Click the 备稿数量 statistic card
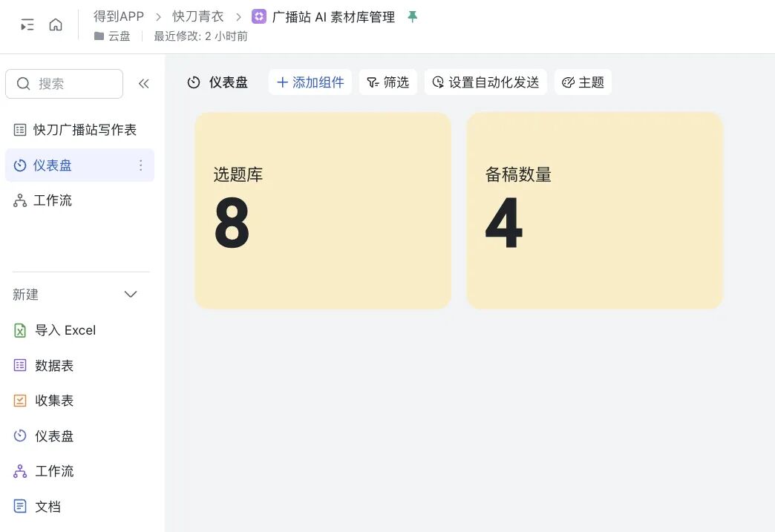 pos(595,211)
